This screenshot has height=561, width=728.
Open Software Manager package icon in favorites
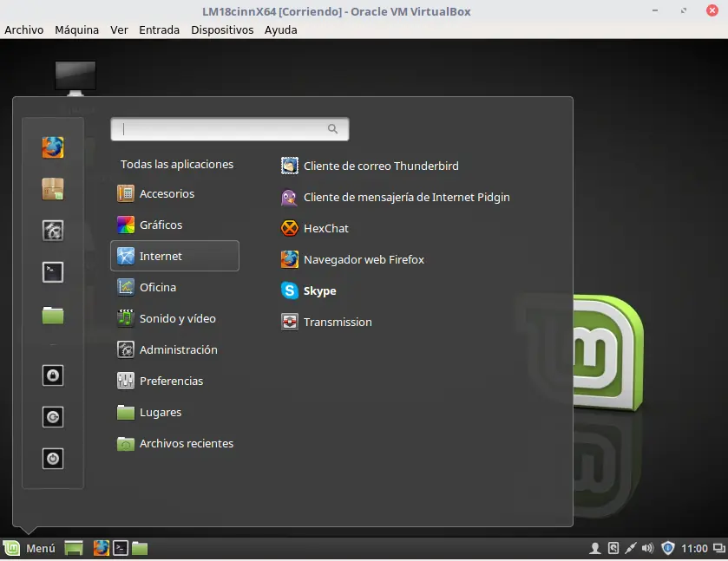coord(53,189)
